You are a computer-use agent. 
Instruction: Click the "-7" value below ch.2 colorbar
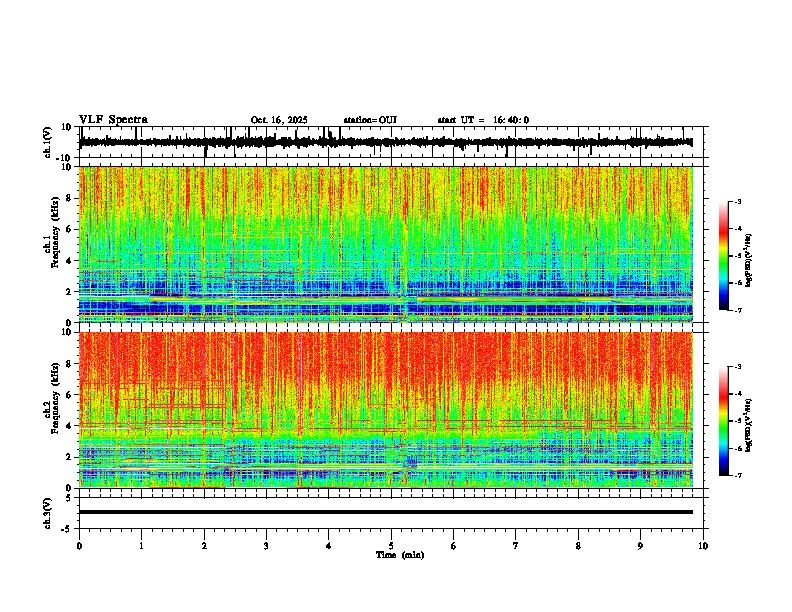(738, 476)
